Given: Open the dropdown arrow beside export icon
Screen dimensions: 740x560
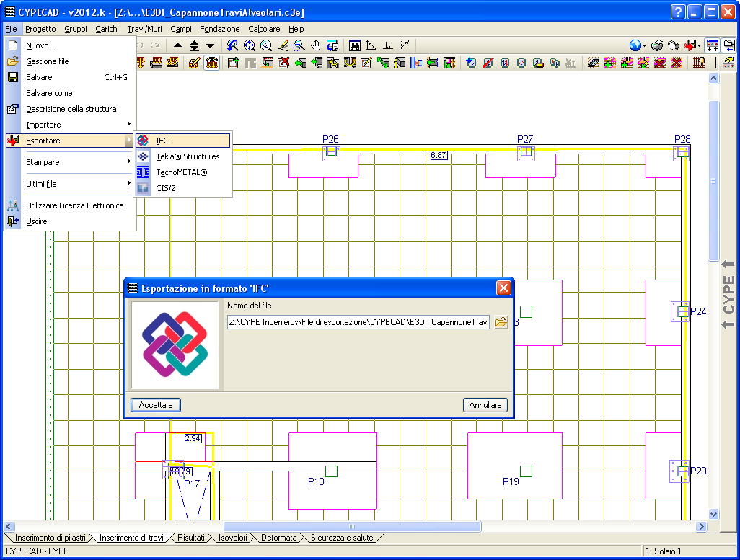Looking at the screenshot, I should click(699, 46).
